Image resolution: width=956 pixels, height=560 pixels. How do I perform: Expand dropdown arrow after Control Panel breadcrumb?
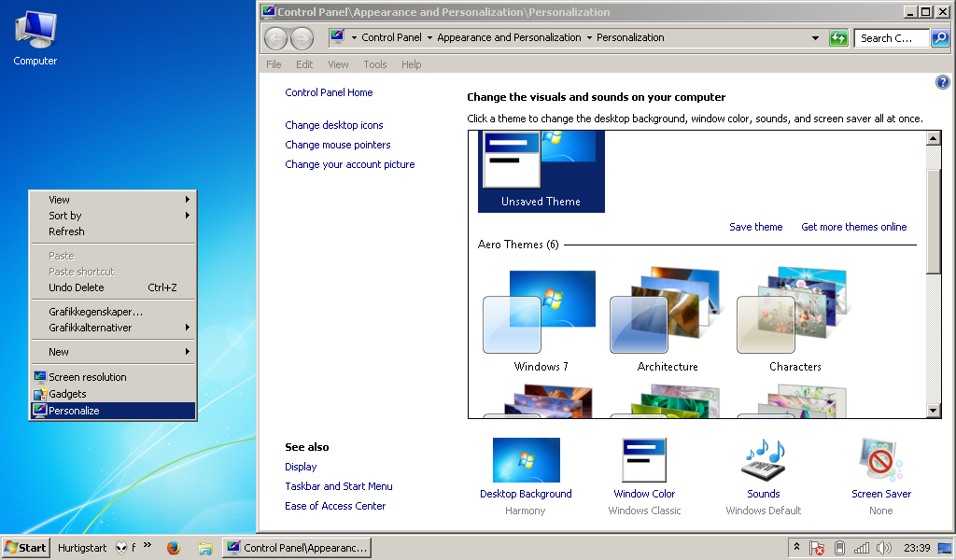point(429,37)
